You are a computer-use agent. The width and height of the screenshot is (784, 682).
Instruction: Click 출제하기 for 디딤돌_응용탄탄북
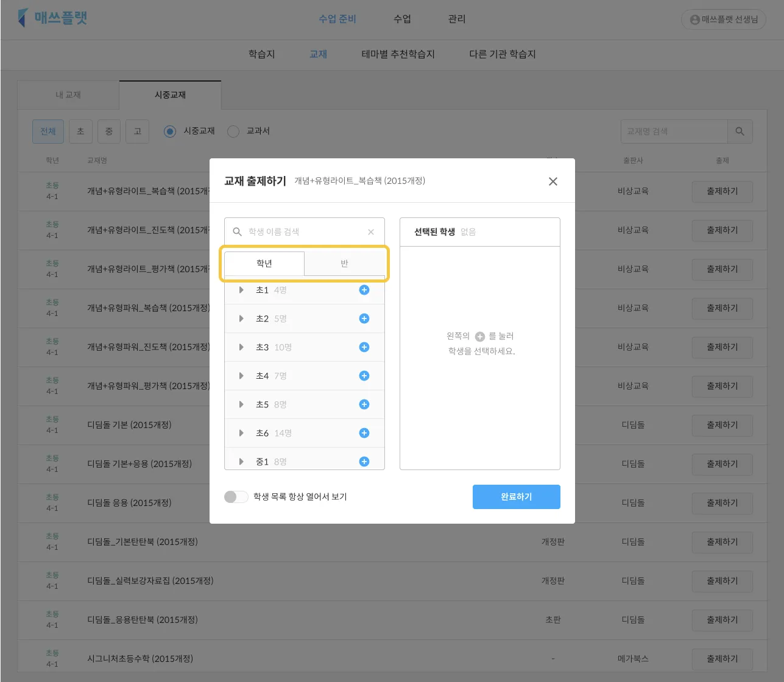[722, 620]
